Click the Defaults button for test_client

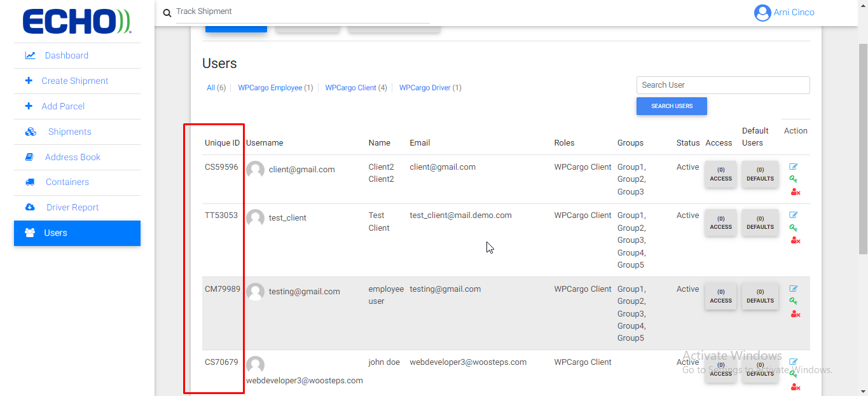click(x=760, y=222)
